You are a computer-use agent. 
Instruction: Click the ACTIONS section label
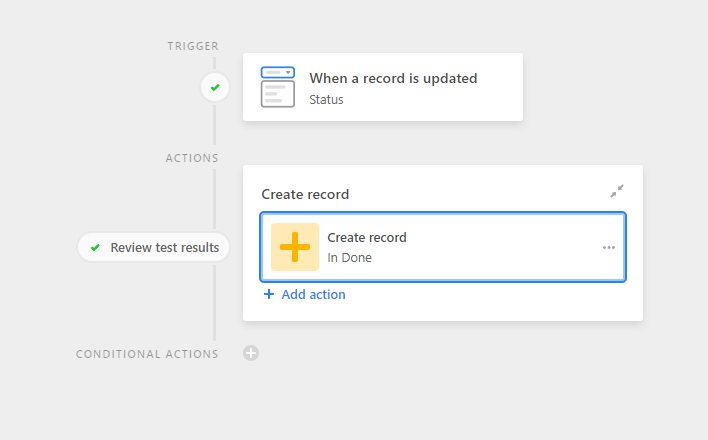click(192, 158)
